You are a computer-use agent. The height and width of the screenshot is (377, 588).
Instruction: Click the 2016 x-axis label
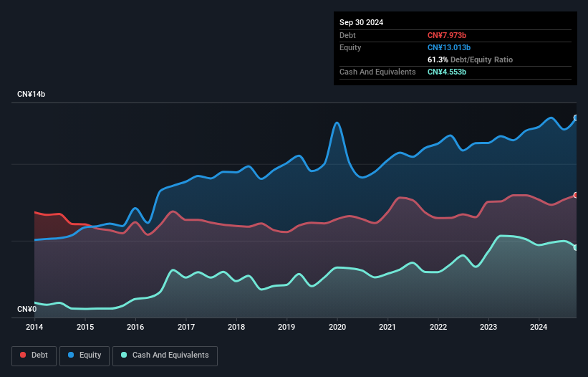click(x=135, y=327)
